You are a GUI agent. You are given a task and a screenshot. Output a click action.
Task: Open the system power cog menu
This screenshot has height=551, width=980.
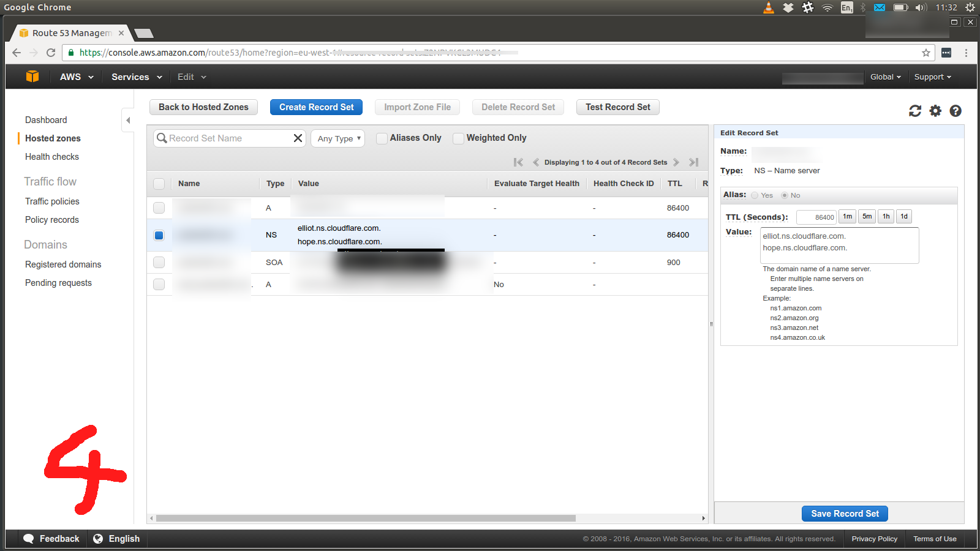pos(970,7)
